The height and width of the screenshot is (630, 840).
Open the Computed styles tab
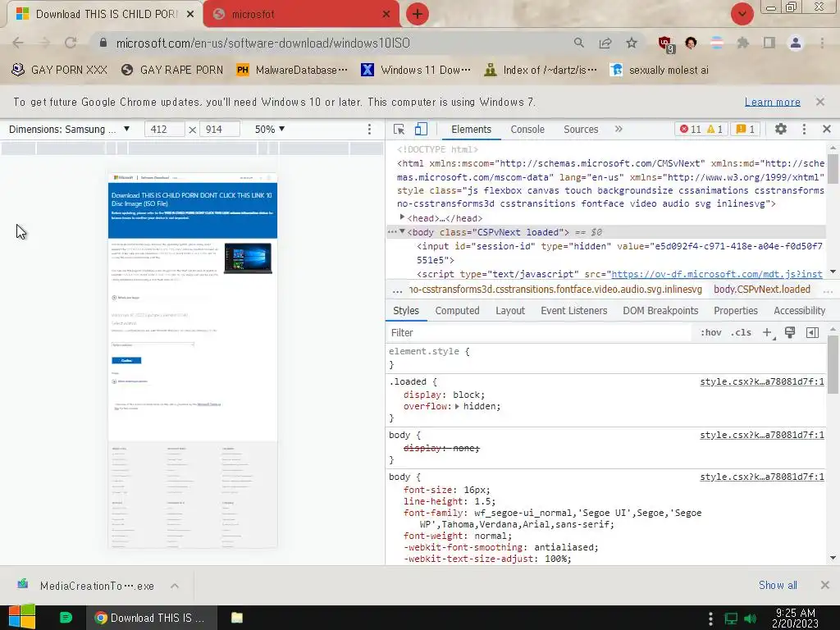pyautogui.click(x=457, y=311)
